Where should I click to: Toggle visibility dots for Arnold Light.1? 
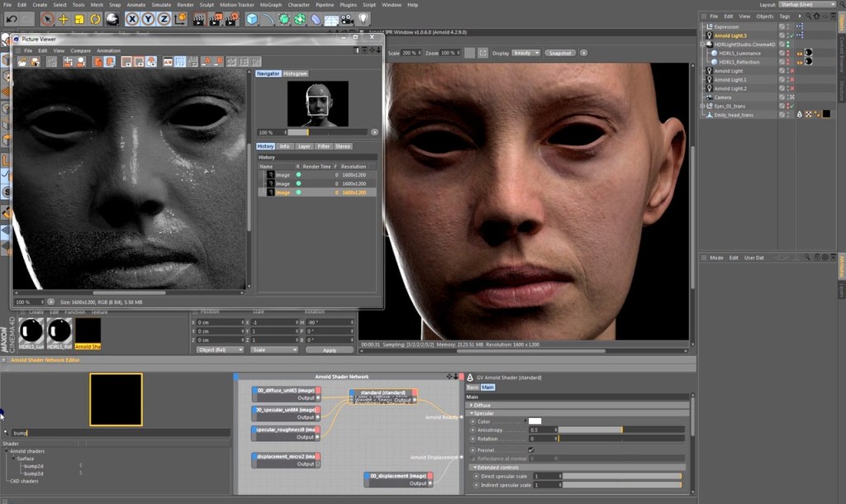click(x=788, y=79)
